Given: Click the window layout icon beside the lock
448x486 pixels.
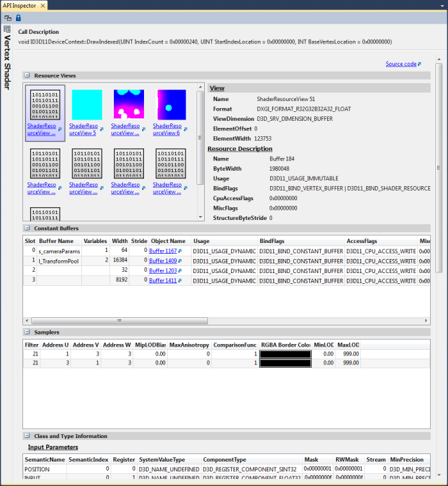Looking at the screenshot, I should (8, 17).
